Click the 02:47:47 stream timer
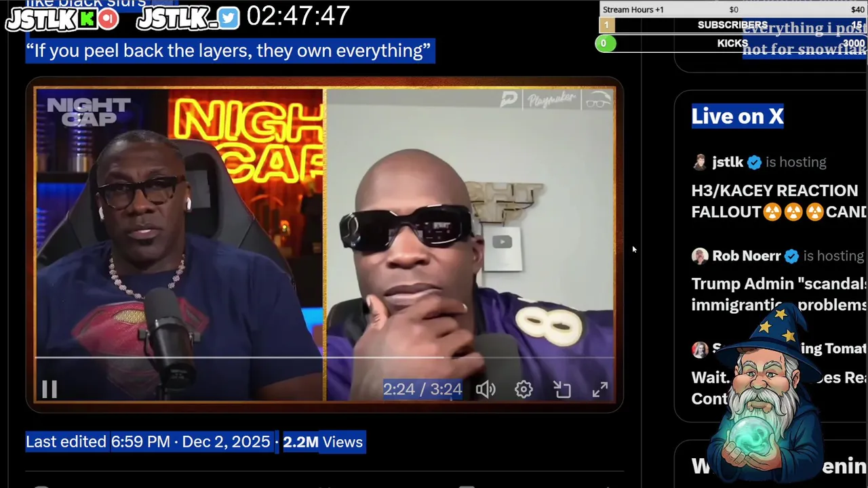The height and width of the screenshot is (488, 868). pos(298,16)
